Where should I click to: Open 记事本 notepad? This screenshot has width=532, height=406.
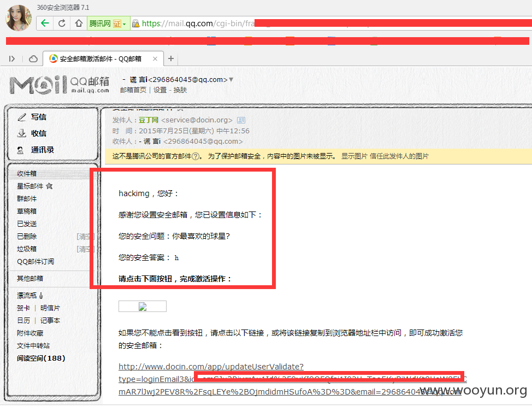tap(50, 320)
